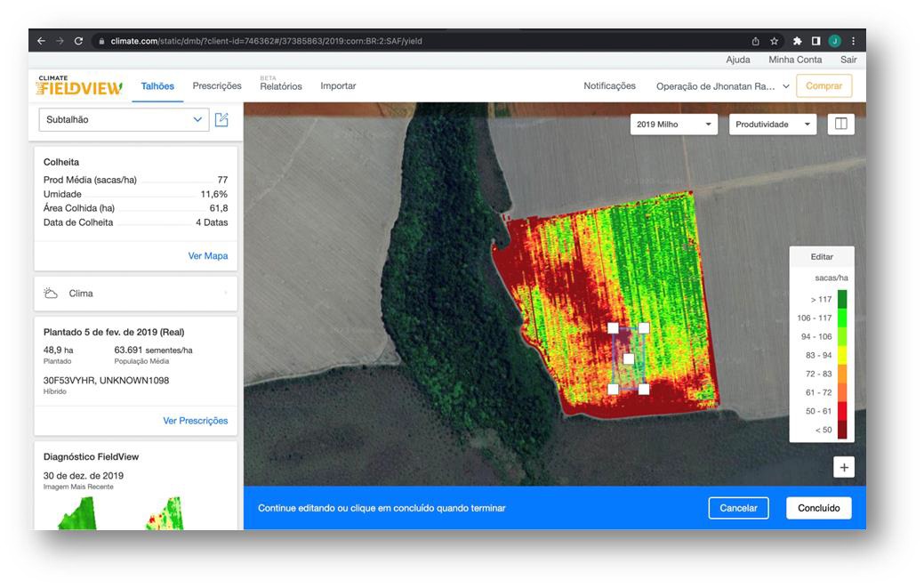Click the browser back arrow

[42, 41]
